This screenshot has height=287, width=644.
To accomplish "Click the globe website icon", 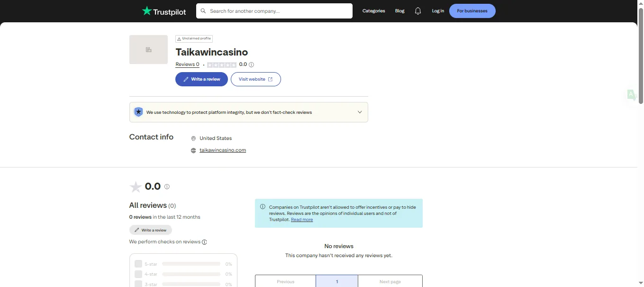I will tap(193, 150).
